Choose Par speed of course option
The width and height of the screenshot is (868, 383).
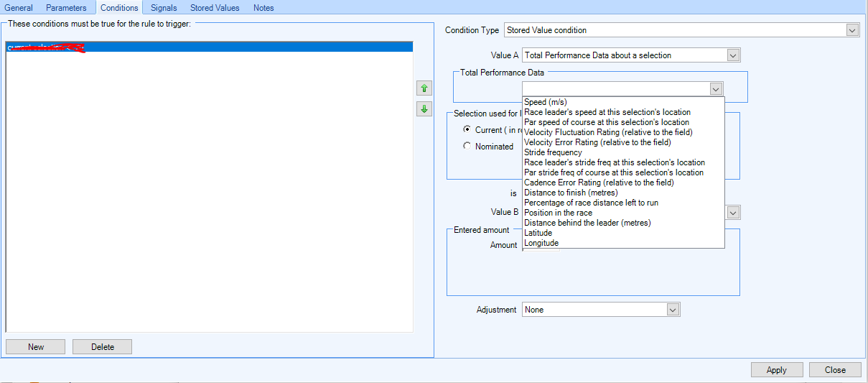(623, 122)
